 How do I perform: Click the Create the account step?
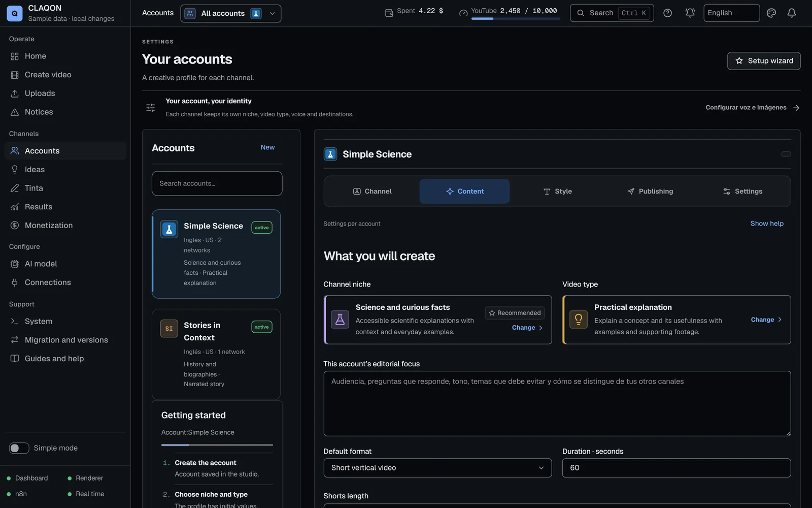pyautogui.click(x=217, y=468)
